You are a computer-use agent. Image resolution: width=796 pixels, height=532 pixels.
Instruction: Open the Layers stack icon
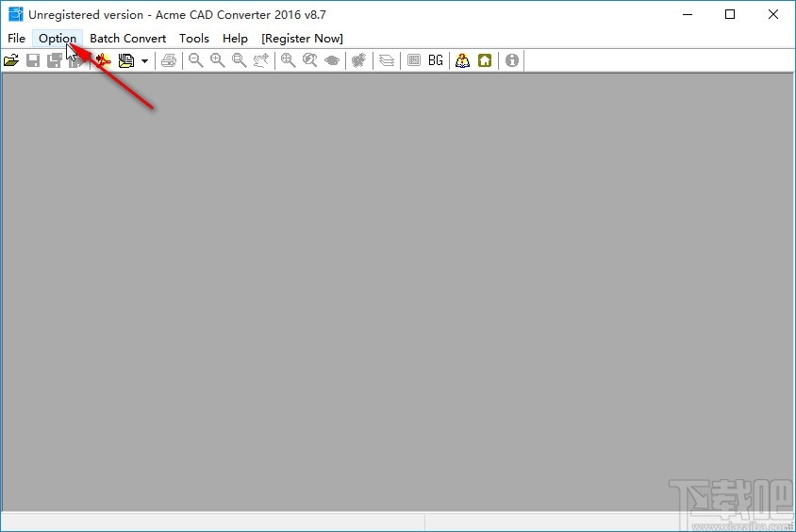(x=387, y=60)
